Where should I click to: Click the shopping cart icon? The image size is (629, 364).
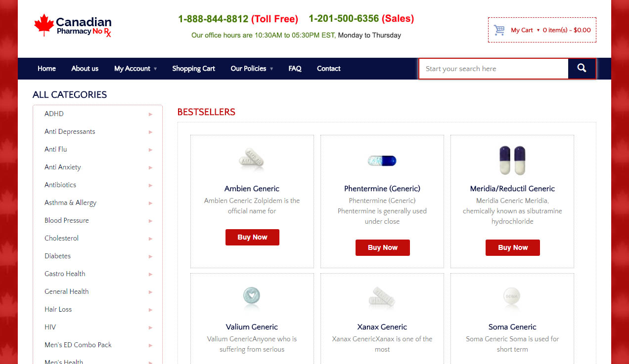click(499, 30)
